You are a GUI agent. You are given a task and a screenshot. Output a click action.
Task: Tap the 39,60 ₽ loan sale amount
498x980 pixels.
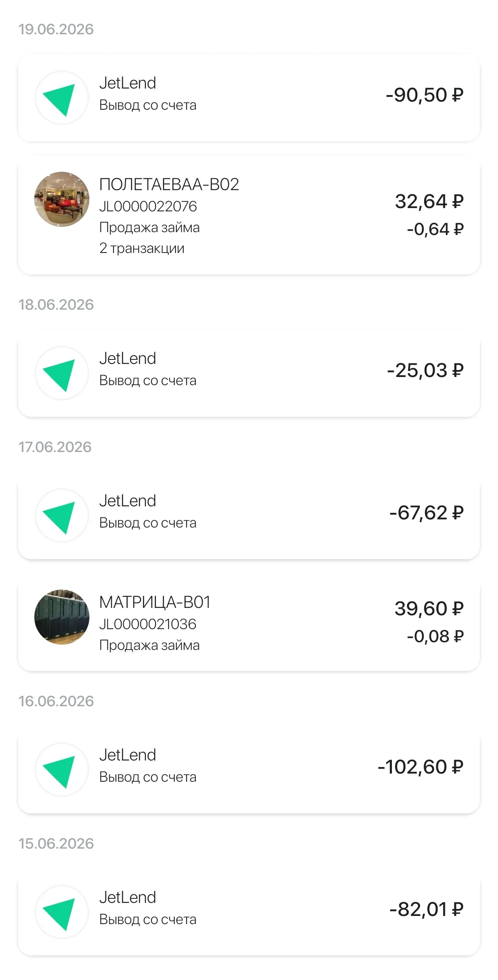(429, 609)
